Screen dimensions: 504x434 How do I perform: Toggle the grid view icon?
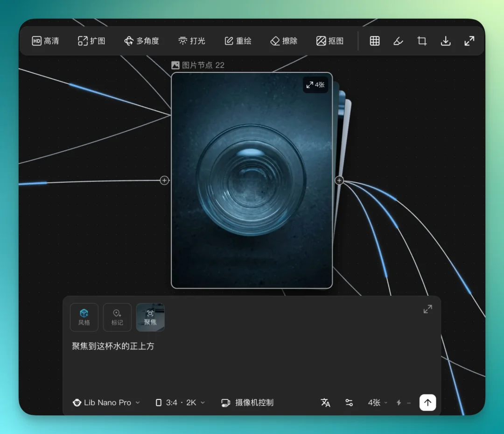pyautogui.click(x=374, y=41)
